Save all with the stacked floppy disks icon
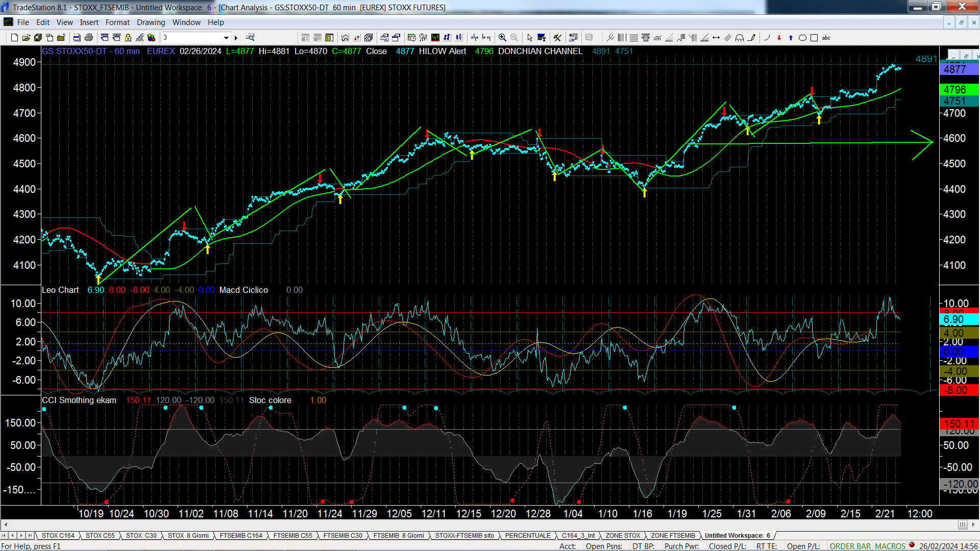980x551 pixels. pos(38,38)
